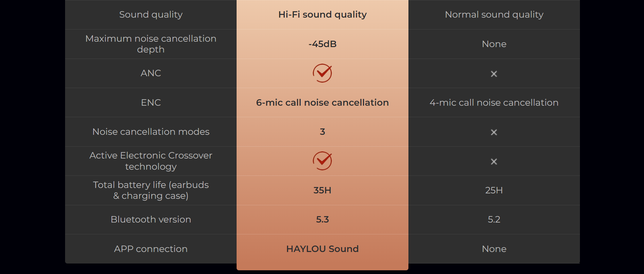
Task: Select the 35H battery life value
Action: click(x=322, y=190)
